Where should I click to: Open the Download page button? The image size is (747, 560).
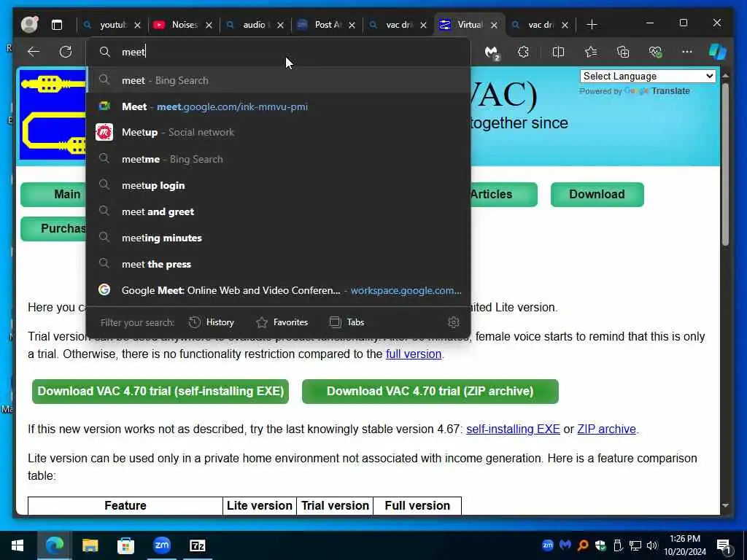597,194
